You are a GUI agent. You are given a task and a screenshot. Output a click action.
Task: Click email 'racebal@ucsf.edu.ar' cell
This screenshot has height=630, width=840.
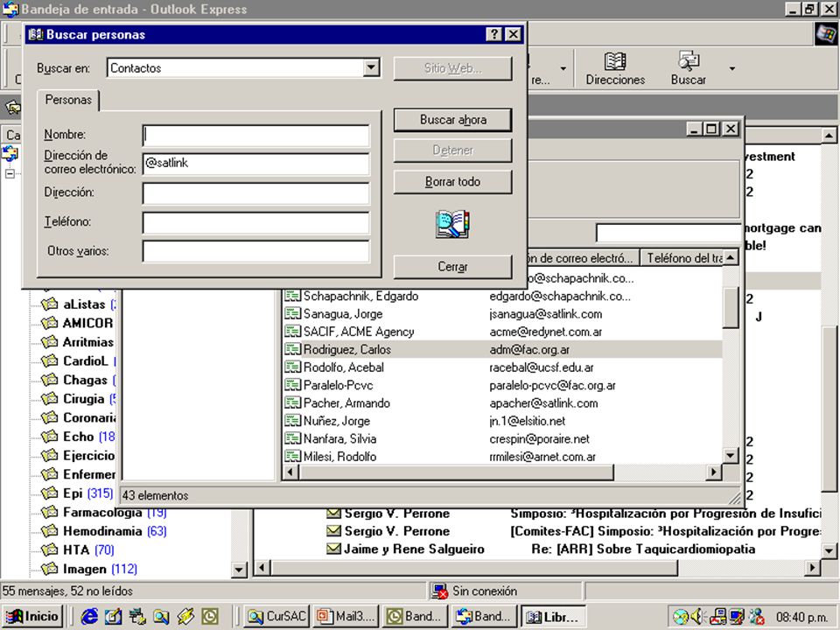(x=541, y=367)
